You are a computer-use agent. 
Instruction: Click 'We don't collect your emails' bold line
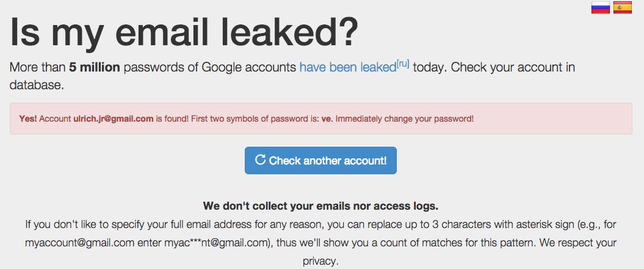[320, 205]
